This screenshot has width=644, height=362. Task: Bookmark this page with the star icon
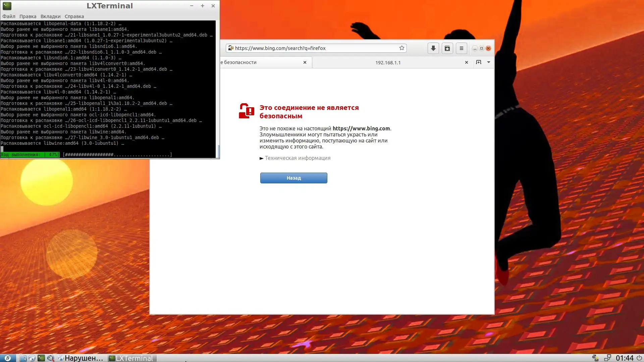(401, 48)
